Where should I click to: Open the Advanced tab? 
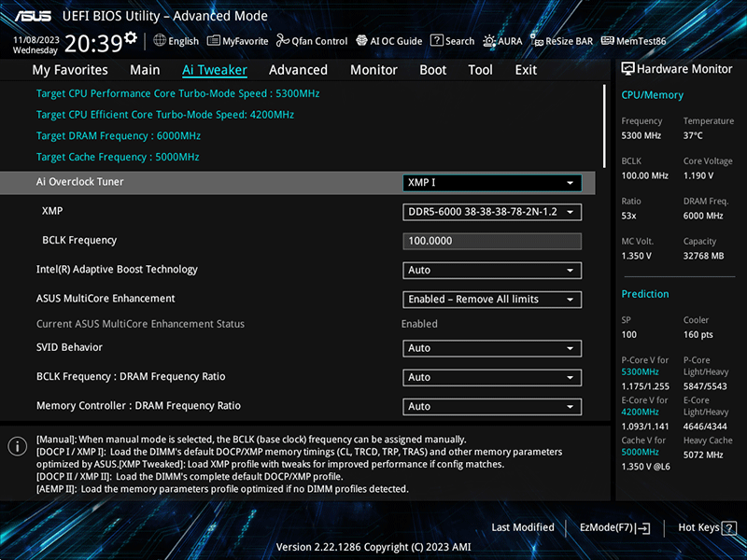coord(298,70)
